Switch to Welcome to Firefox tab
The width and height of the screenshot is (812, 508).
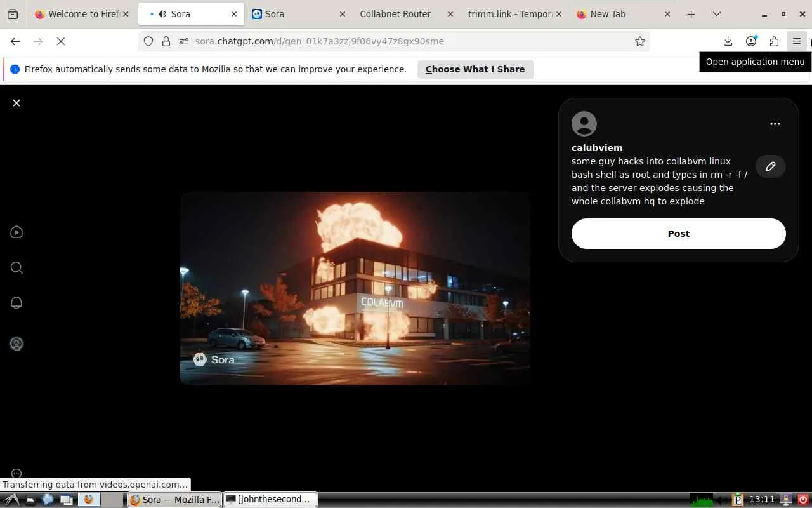[x=82, y=14]
